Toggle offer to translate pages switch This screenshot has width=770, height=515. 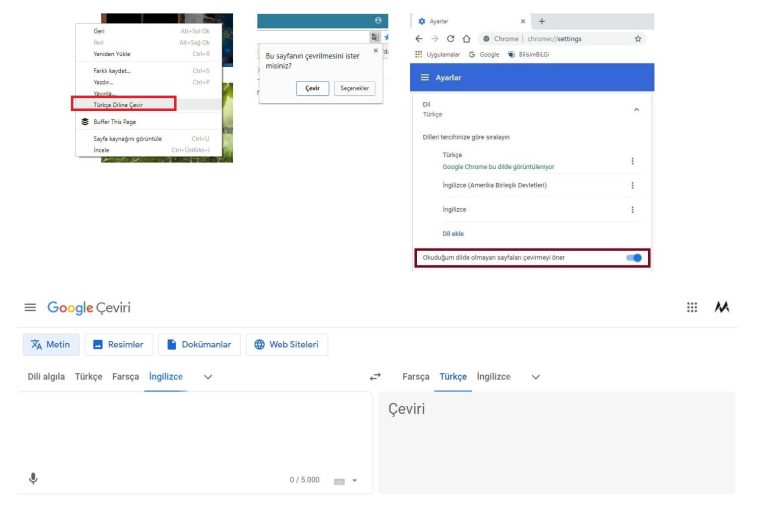(633, 258)
